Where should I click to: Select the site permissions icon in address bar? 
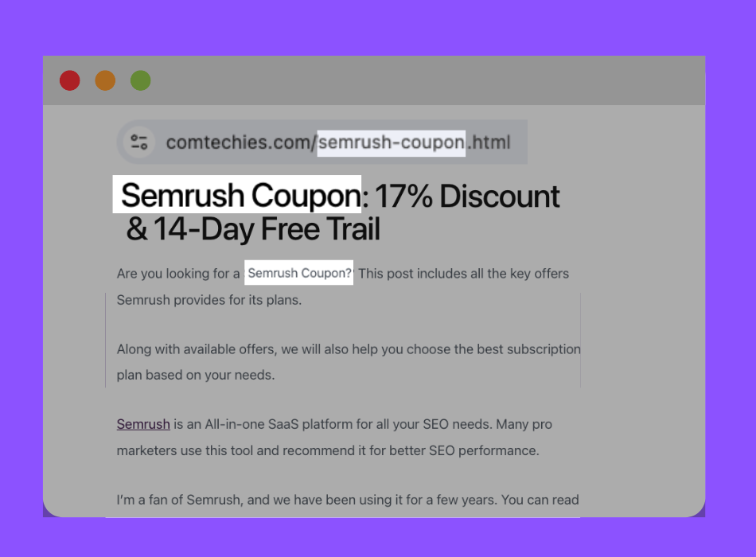139,142
